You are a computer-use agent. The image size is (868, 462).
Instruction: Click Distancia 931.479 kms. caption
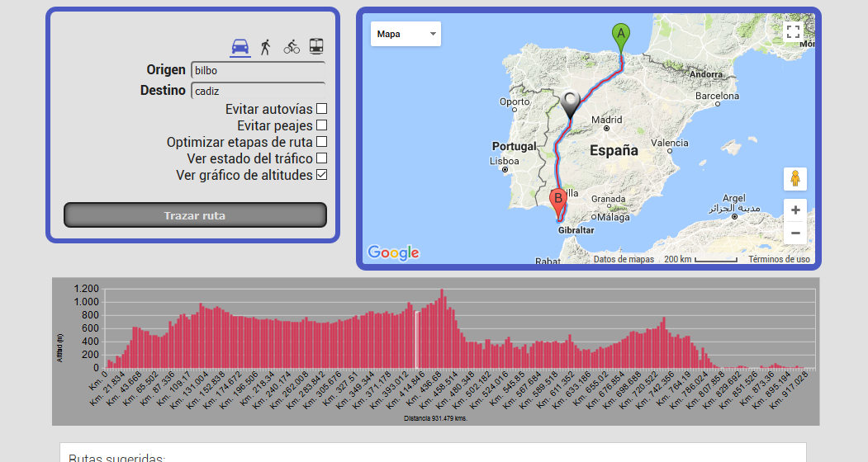point(436,418)
